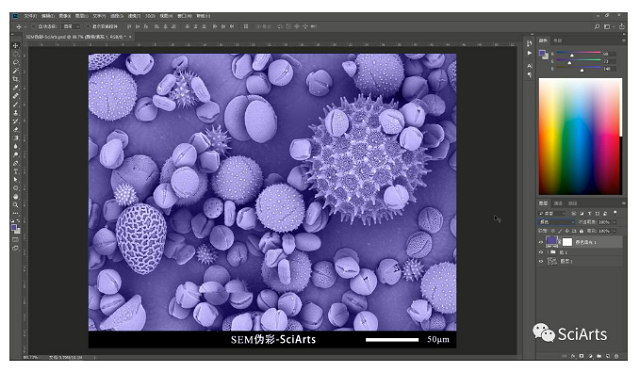Open the File menu
This screenshot has height=372, width=640.
point(30,16)
